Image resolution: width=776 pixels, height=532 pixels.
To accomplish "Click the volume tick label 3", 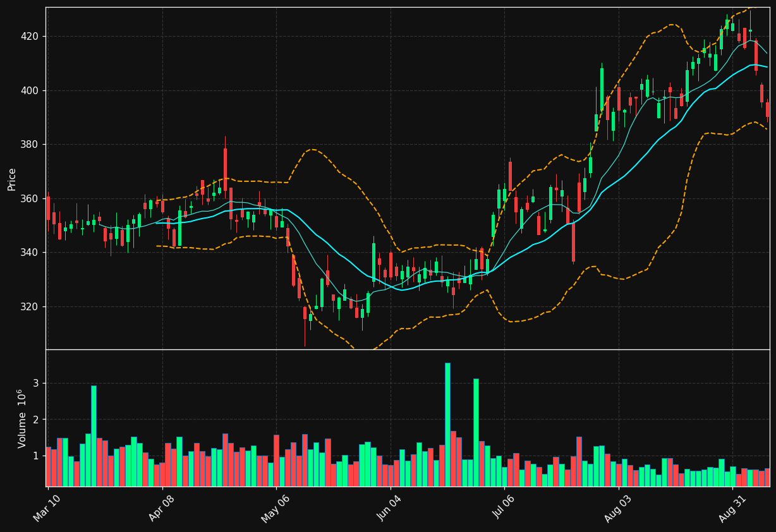I will (36, 383).
